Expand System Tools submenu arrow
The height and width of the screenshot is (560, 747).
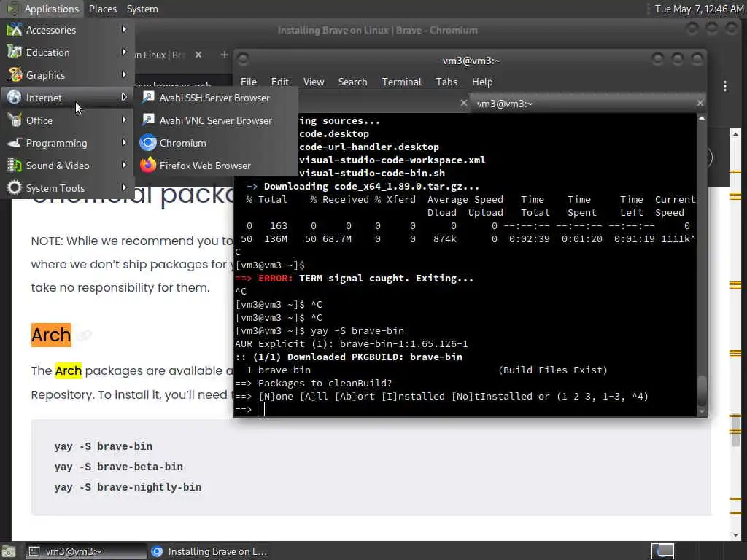(124, 187)
